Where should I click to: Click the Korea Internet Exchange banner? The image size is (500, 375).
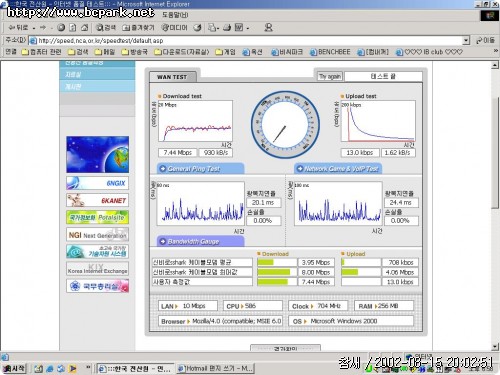(97, 269)
